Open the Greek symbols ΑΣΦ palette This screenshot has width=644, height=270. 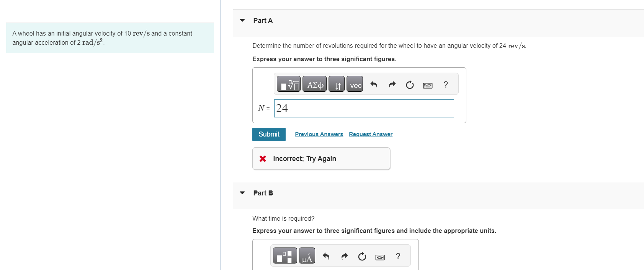pyautogui.click(x=315, y=85)
